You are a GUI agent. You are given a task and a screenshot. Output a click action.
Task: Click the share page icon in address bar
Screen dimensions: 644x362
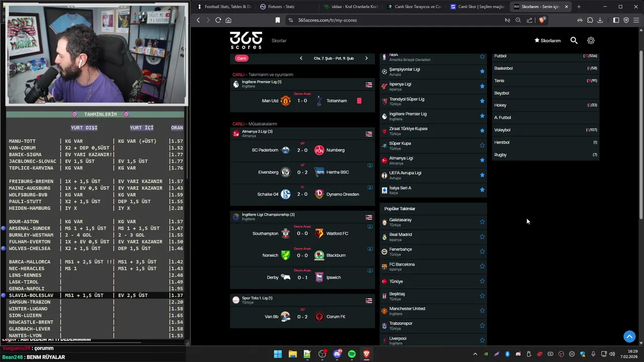click(x=529, y=20)
